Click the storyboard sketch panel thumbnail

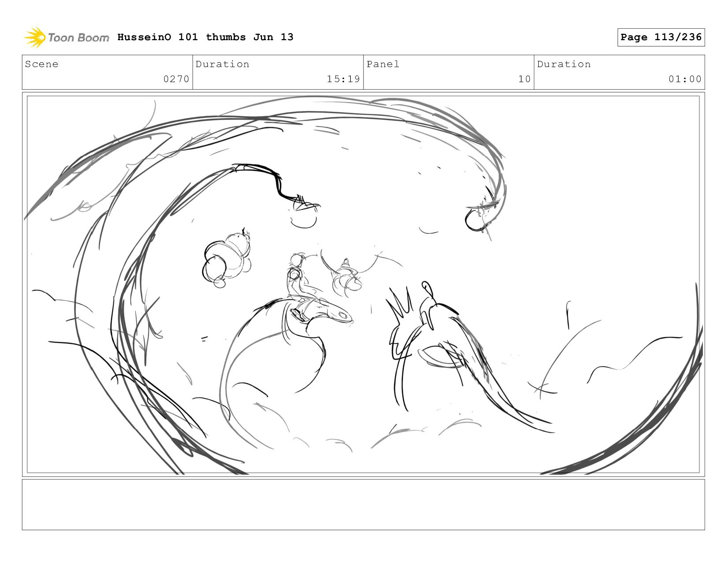(363, 284)
